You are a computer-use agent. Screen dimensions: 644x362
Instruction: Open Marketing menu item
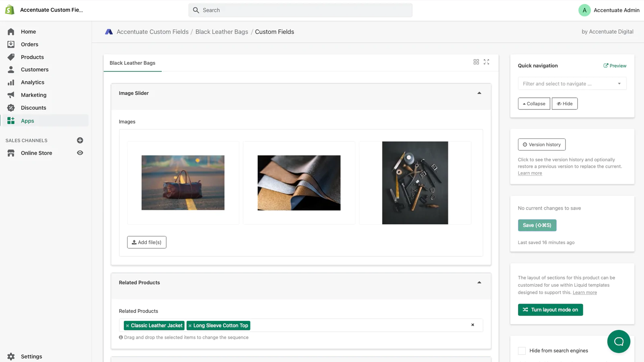tap(34, 95)
